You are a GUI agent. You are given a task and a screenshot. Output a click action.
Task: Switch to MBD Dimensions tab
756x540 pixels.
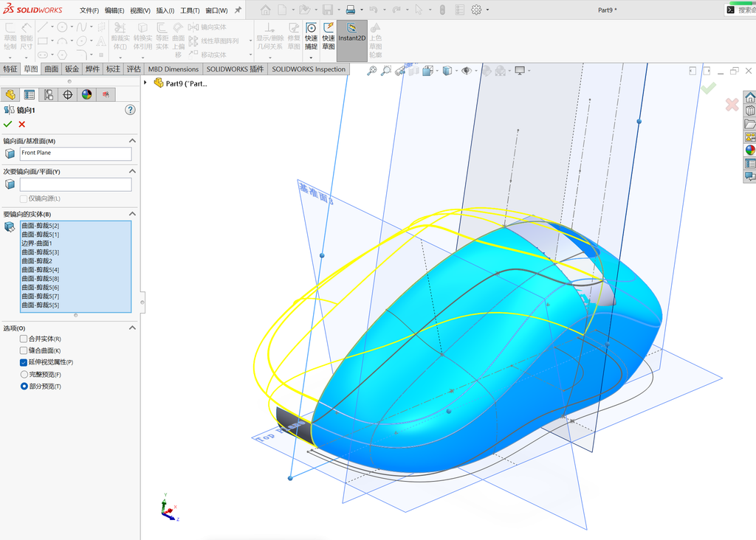click(173, 69)
